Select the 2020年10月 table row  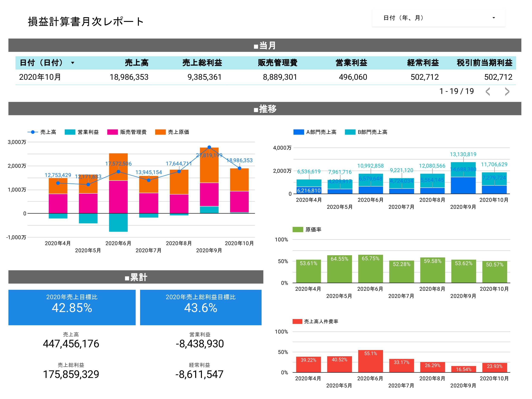40,77
